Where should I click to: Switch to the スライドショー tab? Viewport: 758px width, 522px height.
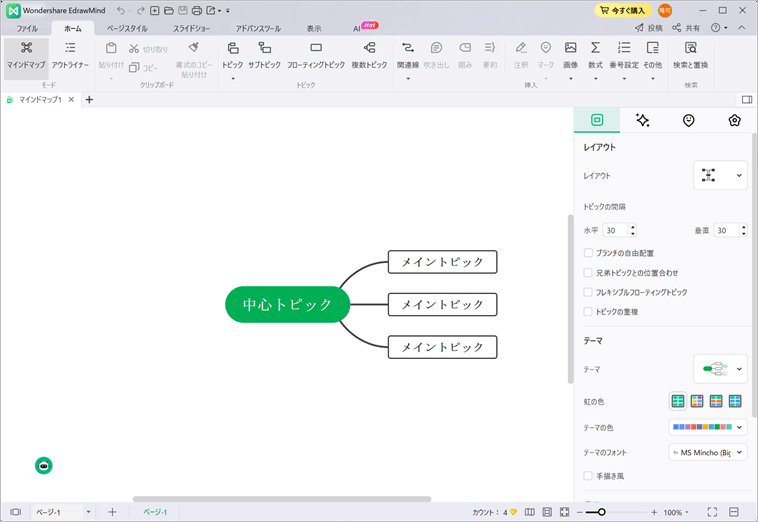click(191, 29)
